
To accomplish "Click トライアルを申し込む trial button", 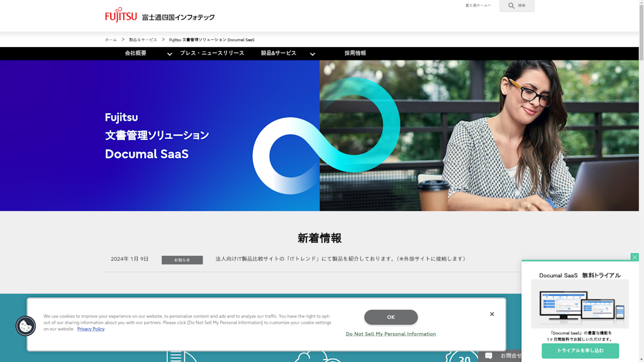I will coord(580,351).
